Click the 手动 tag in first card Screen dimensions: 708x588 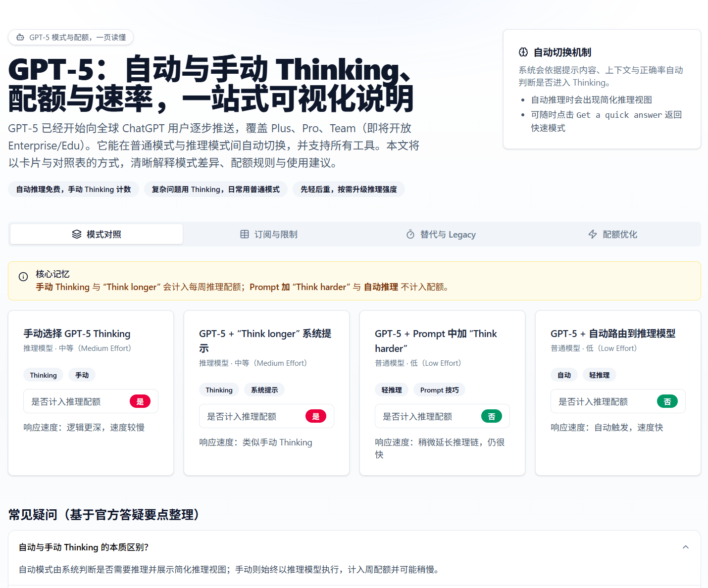[82, 375]
